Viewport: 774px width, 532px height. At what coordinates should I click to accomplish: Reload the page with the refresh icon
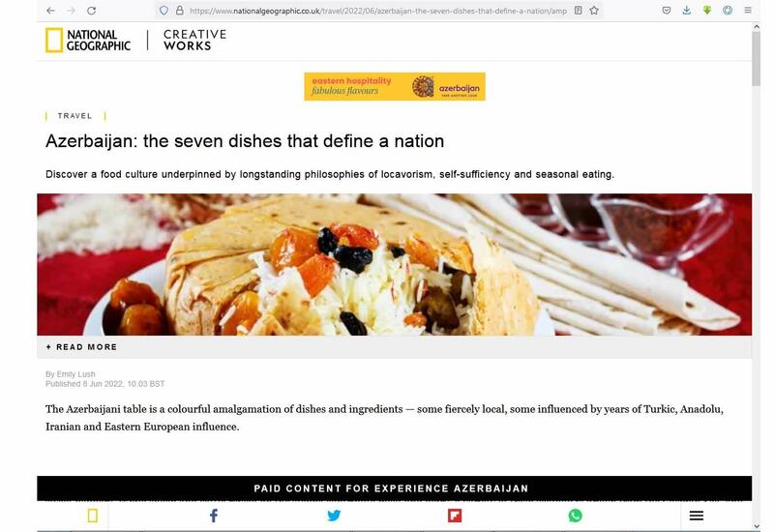coord(91,11)
